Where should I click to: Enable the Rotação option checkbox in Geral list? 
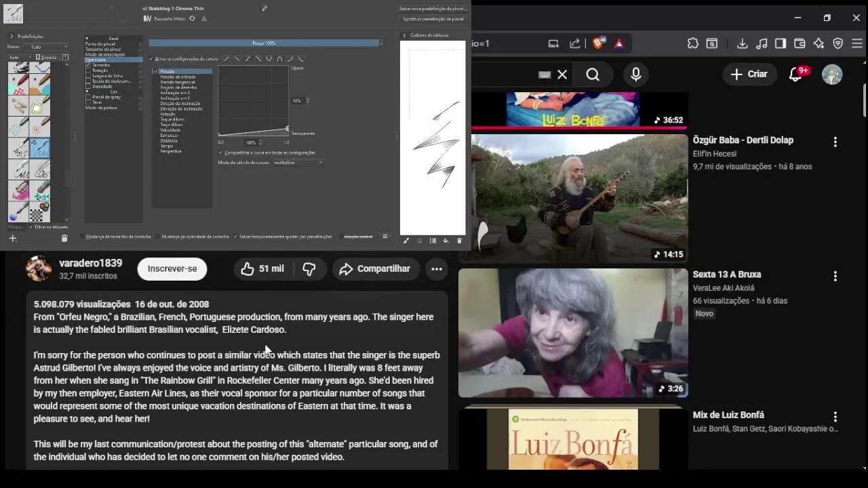click(x=88, y=70)
